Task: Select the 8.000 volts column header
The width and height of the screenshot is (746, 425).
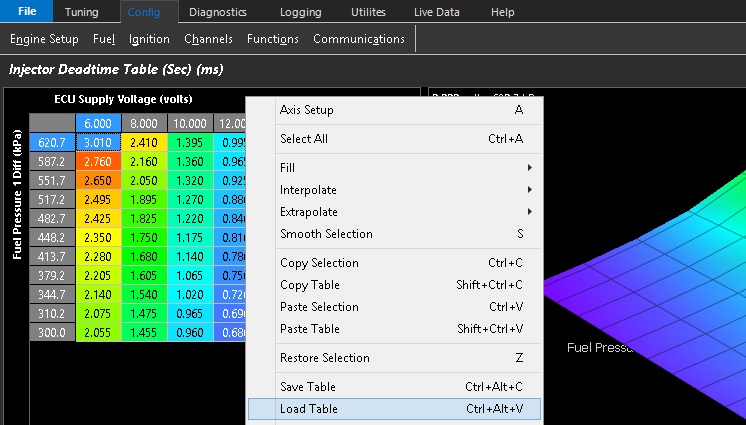Action: click(144, 124)
